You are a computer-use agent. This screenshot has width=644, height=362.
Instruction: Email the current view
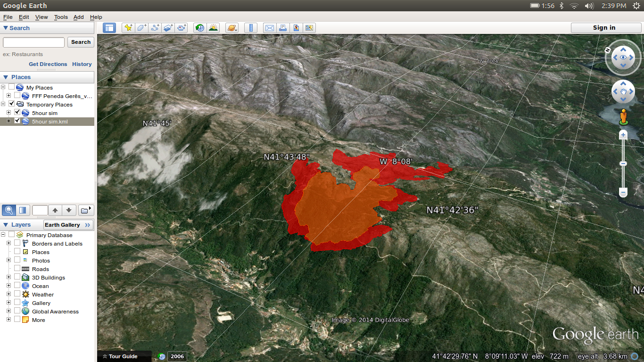(x=269, y=28)
